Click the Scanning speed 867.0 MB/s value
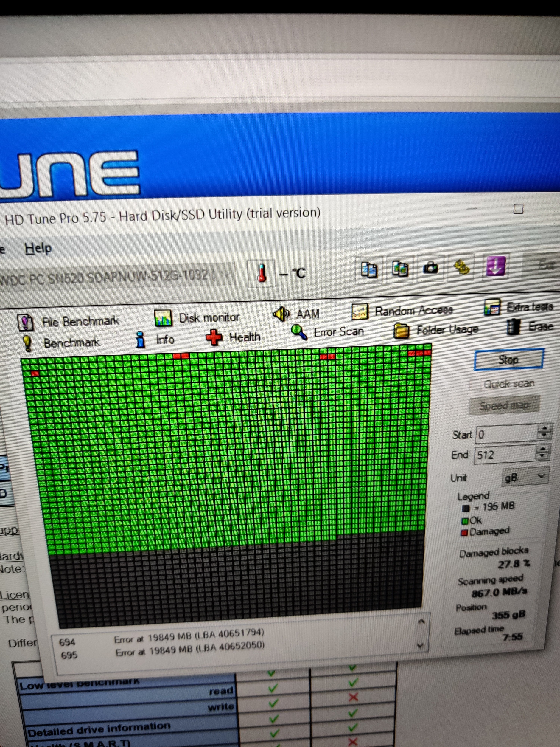 click(499, 592)
